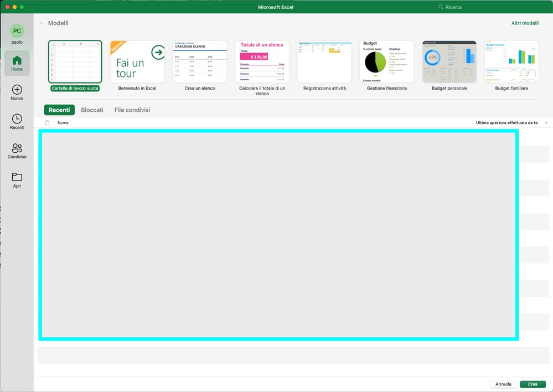Click the Crea button
This screenshot has width=553, height=392.
[x=533, y=384]
